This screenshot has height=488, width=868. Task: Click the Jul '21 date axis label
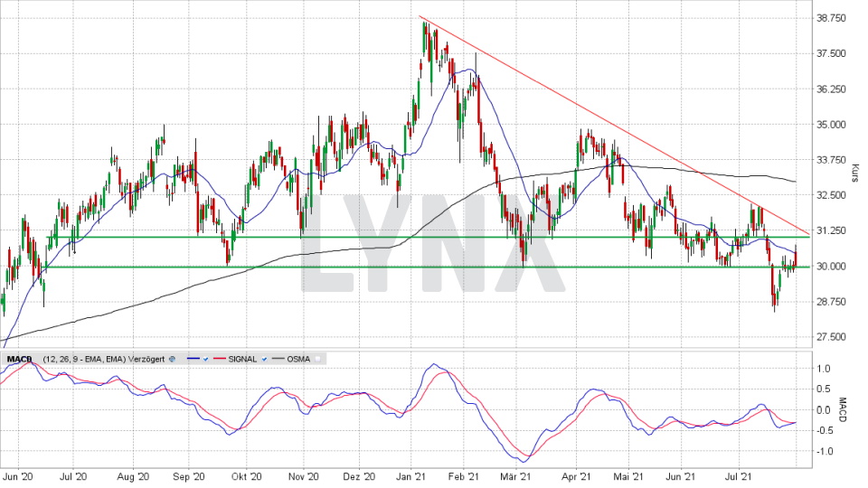(x=739, y=476)
